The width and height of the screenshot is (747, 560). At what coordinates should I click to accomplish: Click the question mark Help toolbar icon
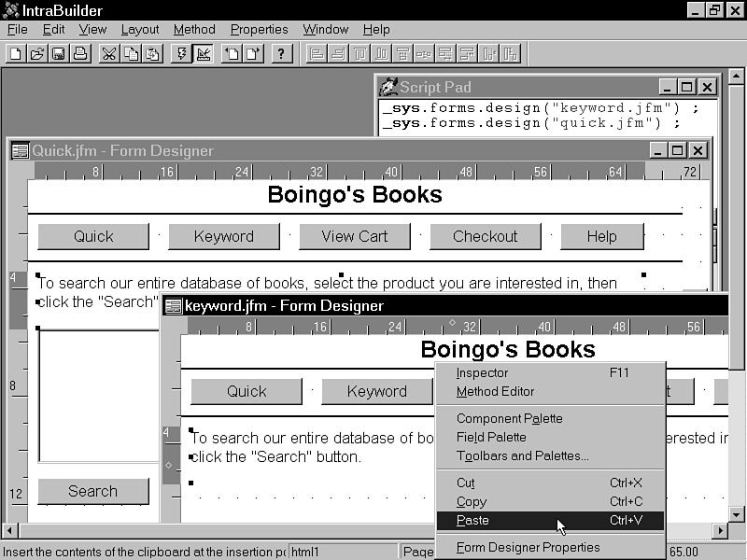click(282, 53)
